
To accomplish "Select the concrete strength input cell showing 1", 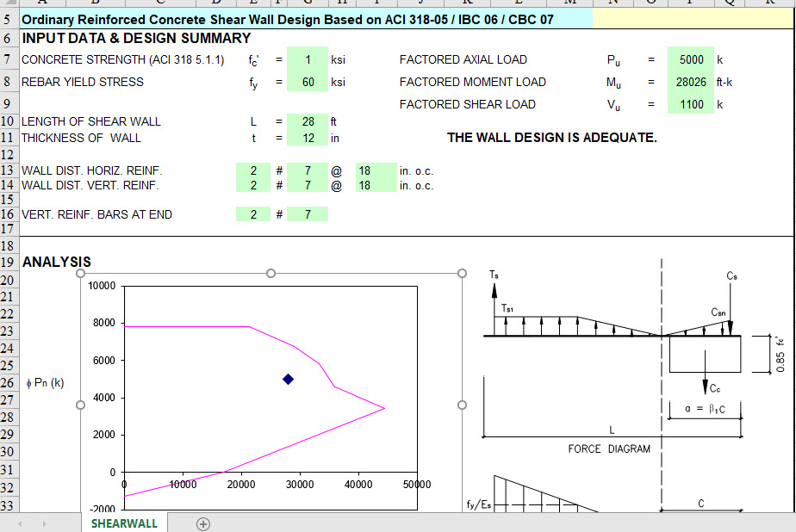I will [308, 59].
